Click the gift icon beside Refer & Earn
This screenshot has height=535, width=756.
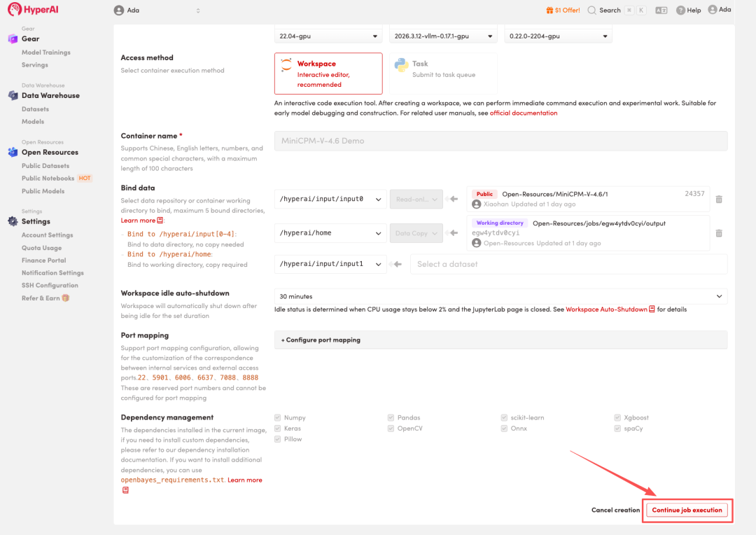(66, 298)
